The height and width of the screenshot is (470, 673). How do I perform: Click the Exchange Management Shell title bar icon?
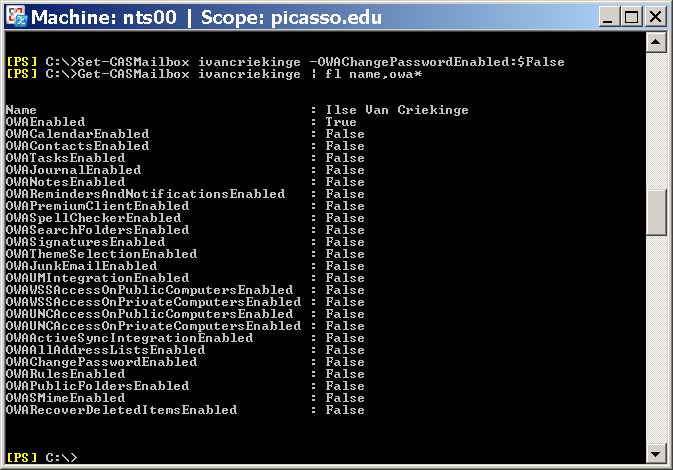pyautogui.click(x=17, y=17)
